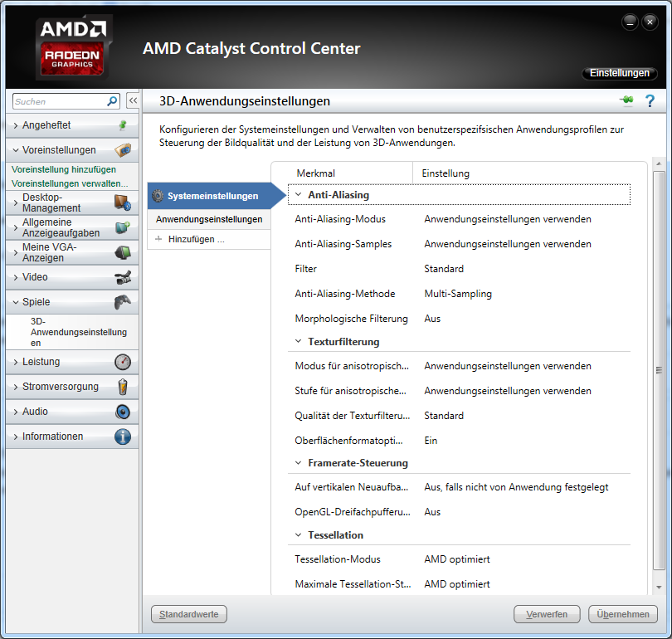Click the Stromversorgung battery icon
672x639 pixels.
[x=123, y=387]
